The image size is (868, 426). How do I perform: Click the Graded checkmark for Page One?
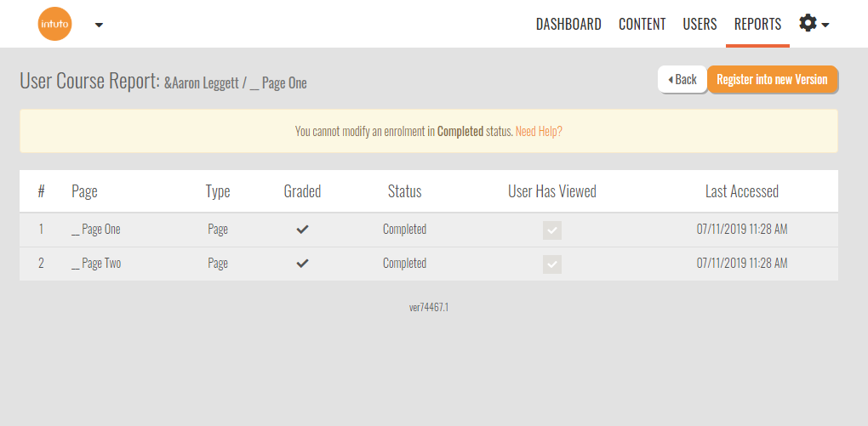pyautogui.click(x=302, y=230)
